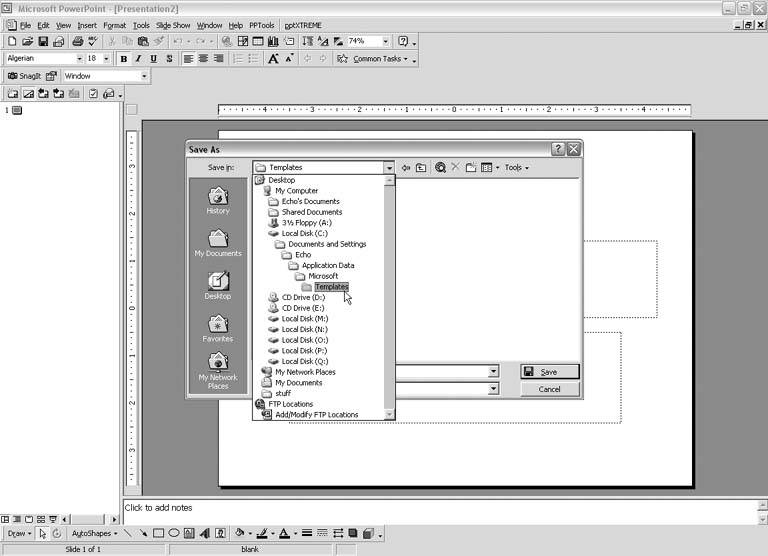
Task: Expand the 74% zoom dropdown
Action: tap(384, 42)
